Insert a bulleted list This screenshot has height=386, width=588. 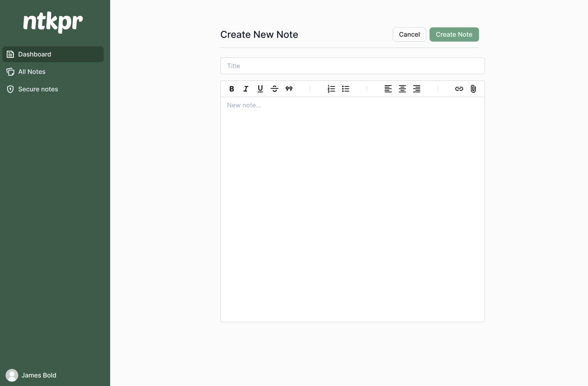pos(346,89)
